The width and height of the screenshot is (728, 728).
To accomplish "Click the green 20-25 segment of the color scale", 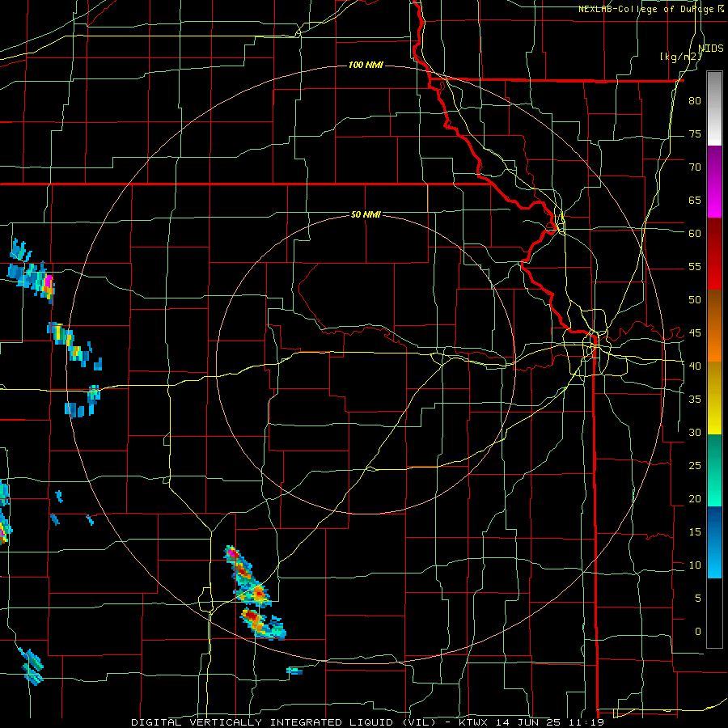I will coord(714,470).
